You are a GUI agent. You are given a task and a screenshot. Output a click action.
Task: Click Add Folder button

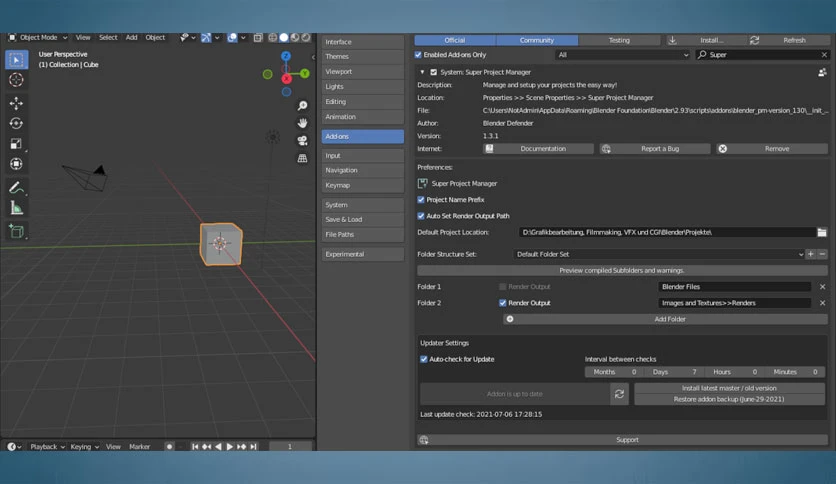[665, 319]
